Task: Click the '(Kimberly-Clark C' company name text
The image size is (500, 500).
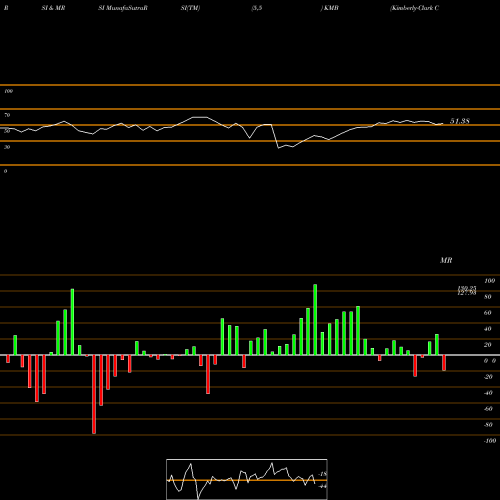Action: [415, 8]
